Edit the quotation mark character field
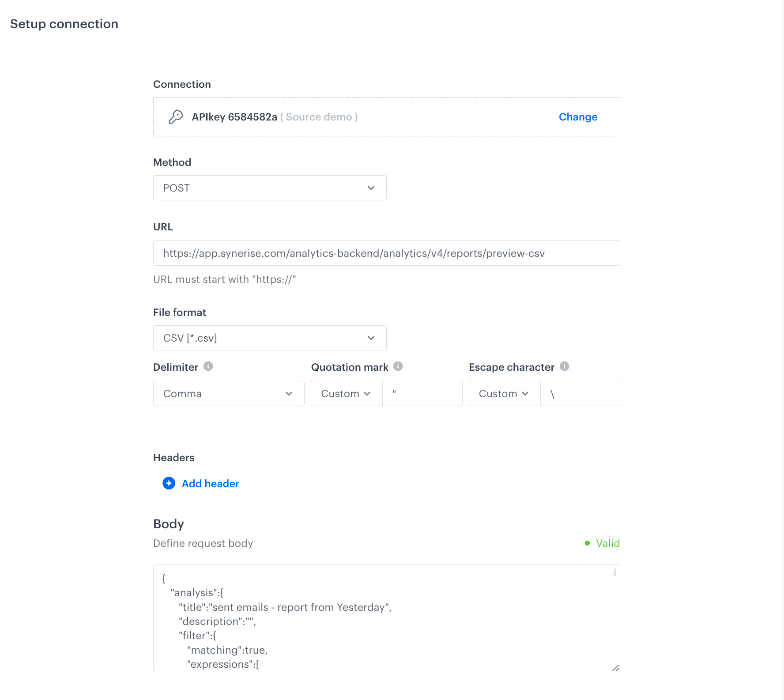The width and height of the screenshot is (784, 700). point(422,393)
